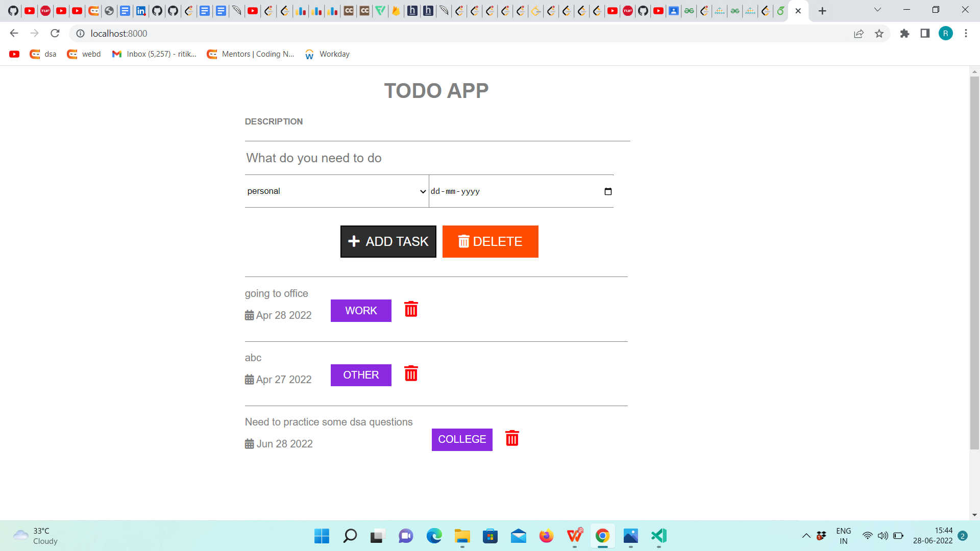Viewport: 980px width, 551px height.
Task: Reload the localhost page
Action: pyautogui.click(x=55, y=33)
